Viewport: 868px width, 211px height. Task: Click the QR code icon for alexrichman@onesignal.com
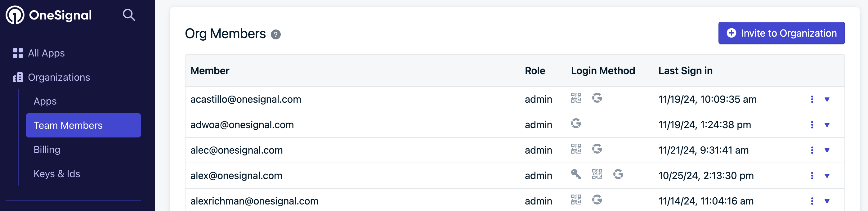[x=576, y=200]
